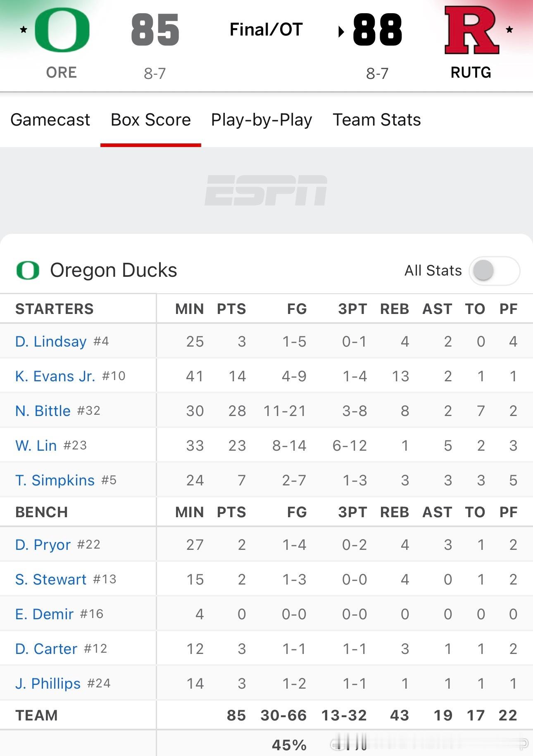Click the small Oregon logo beside team name

click(x=28, y=271)
